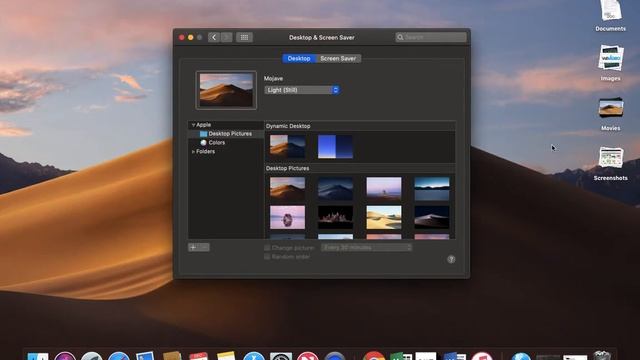Click the Mojave wallpaper name label
Screen dimensions: 640x360
click(x=273, y=78)
